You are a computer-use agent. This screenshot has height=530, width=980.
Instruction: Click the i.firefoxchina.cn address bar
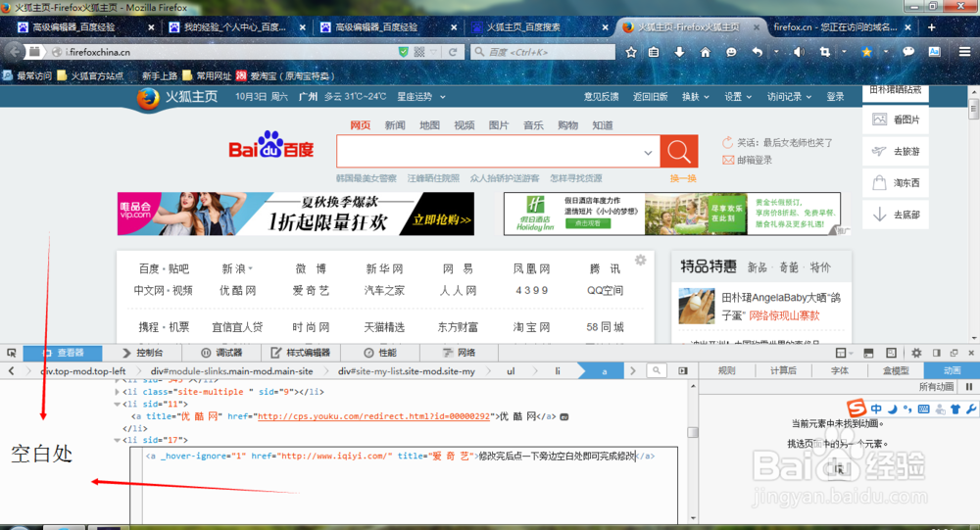coord(230,52)
